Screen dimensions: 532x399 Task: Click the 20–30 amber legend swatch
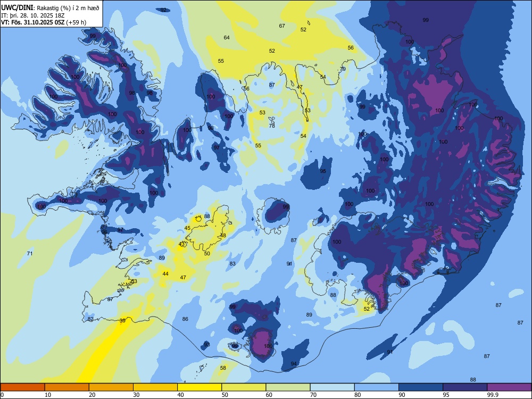(x=111, y=387)
